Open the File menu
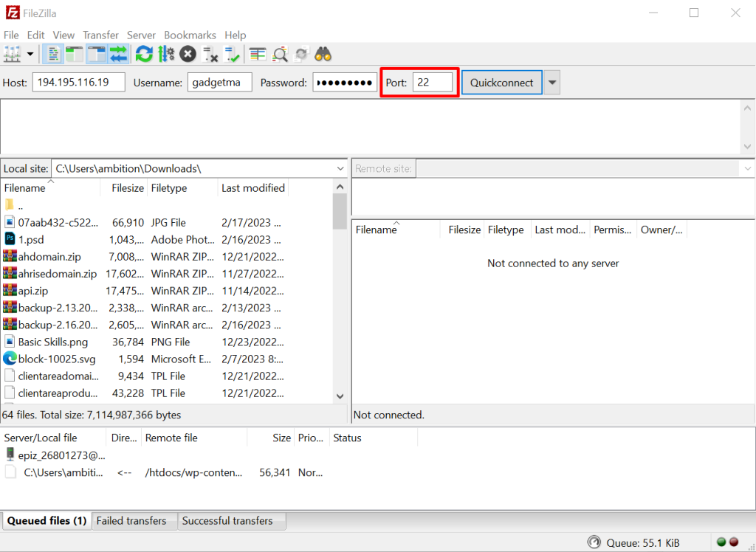 11,35
